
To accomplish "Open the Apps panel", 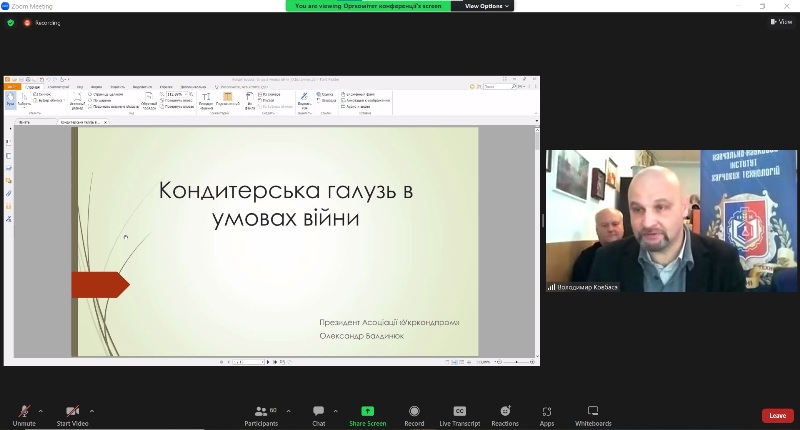I will pos(547,412).
